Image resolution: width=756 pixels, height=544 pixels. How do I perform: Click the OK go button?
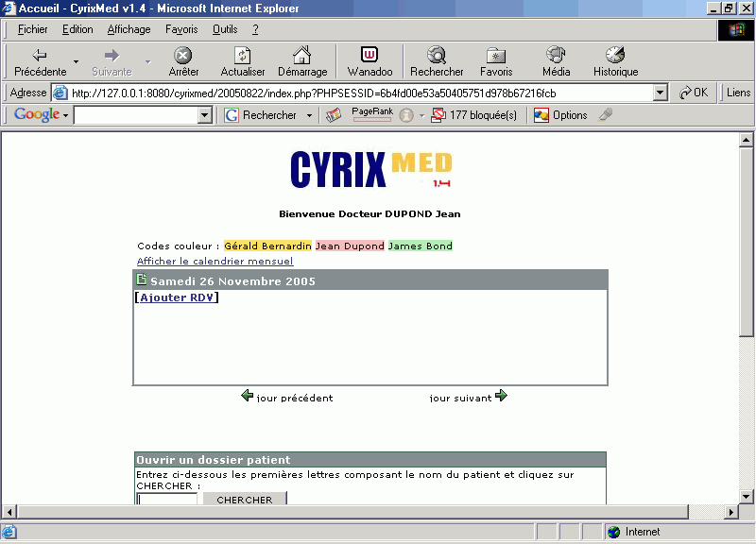(694, 93)
